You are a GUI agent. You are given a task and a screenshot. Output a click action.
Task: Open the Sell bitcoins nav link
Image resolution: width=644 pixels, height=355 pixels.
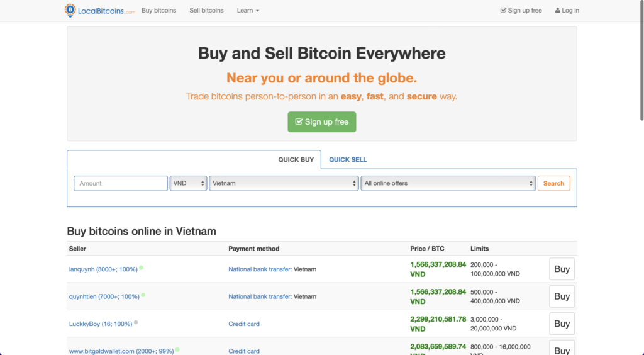click(206, 11)
